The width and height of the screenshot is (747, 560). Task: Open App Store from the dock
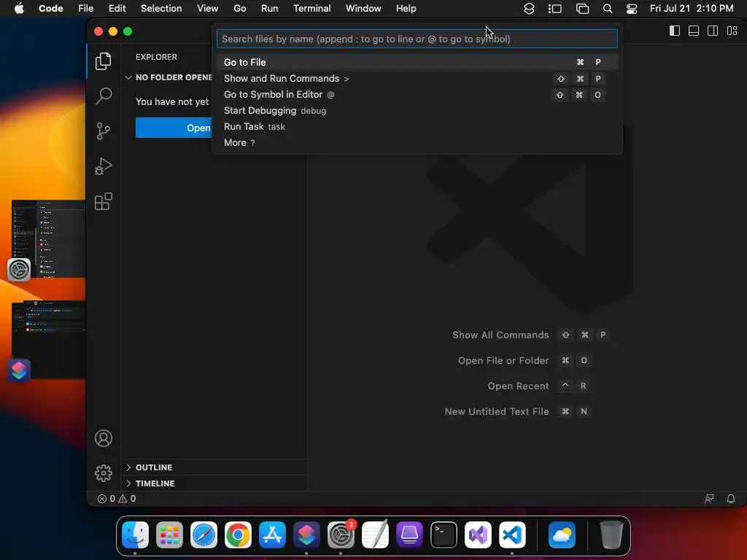(x=273, y=534)
